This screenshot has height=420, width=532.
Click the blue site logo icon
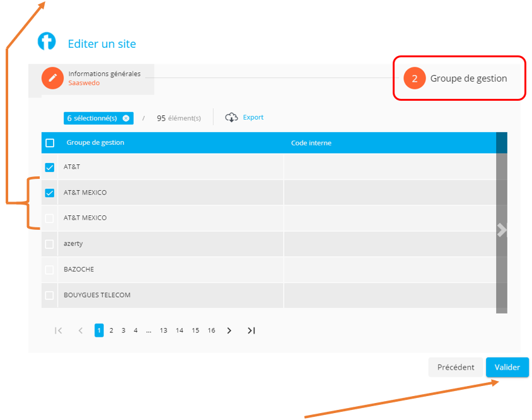click(47, 42)
